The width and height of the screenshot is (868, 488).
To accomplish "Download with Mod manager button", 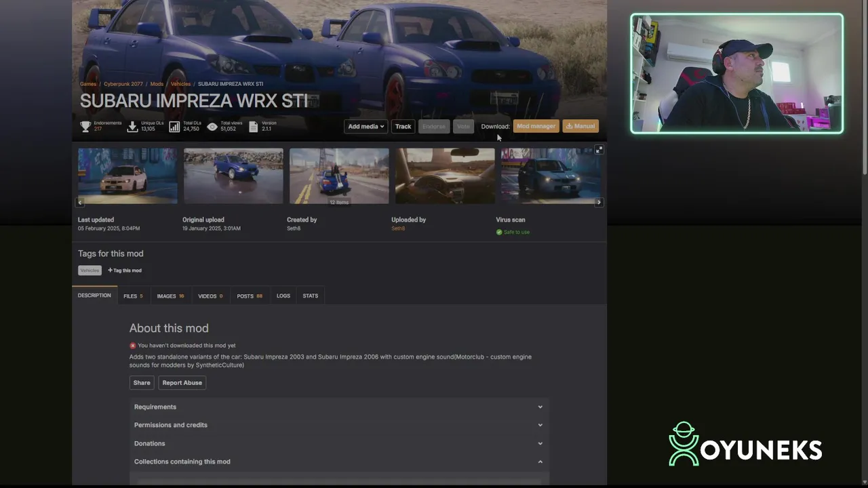I will click(x=536, y=126).
